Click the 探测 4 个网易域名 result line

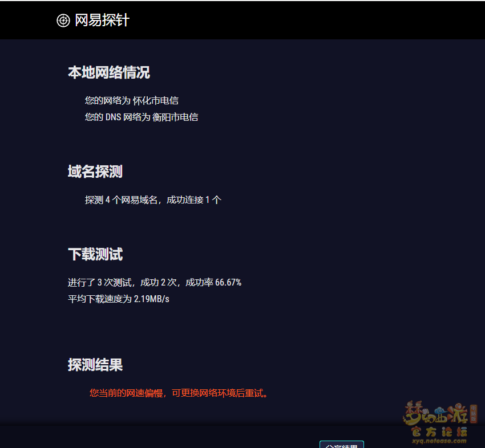(122, 200)
